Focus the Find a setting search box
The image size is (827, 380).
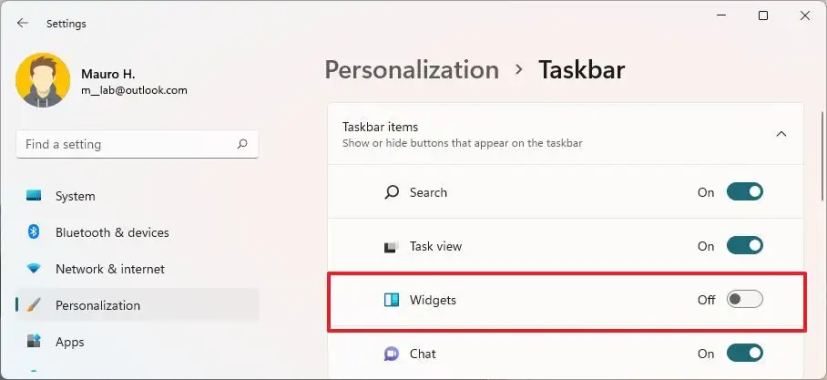[x=137, y=144]
